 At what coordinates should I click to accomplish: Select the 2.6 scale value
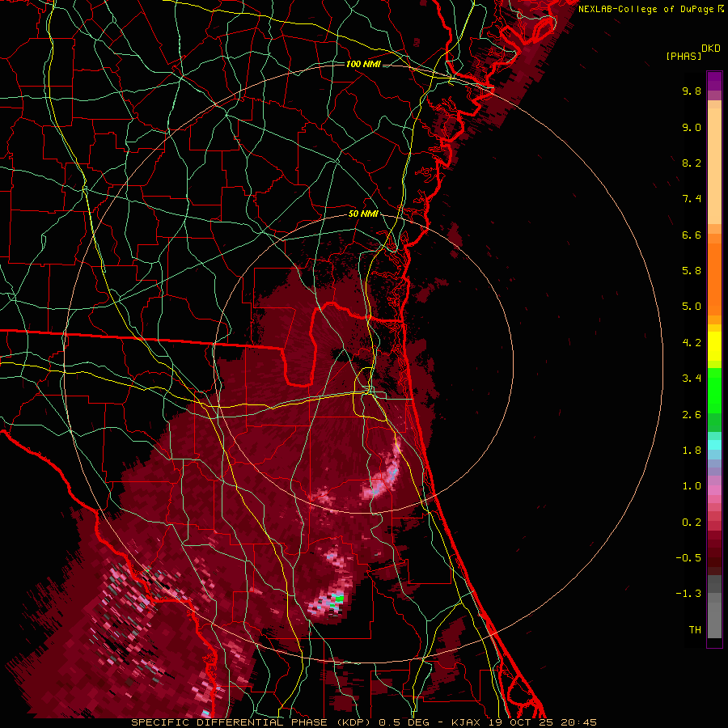point(692,415)
